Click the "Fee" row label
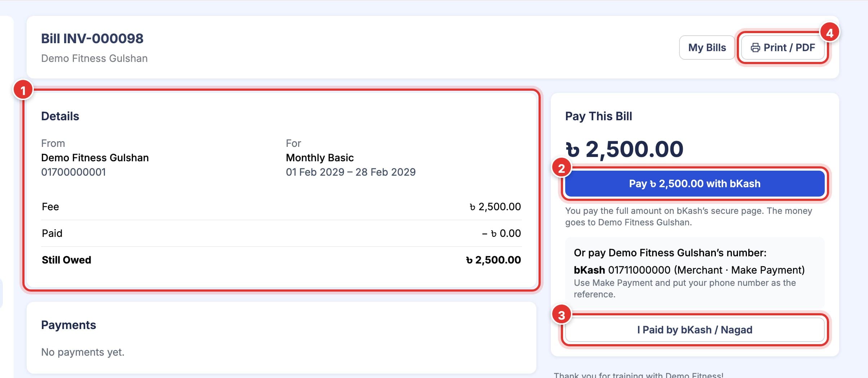 click(x=50, y=207)
